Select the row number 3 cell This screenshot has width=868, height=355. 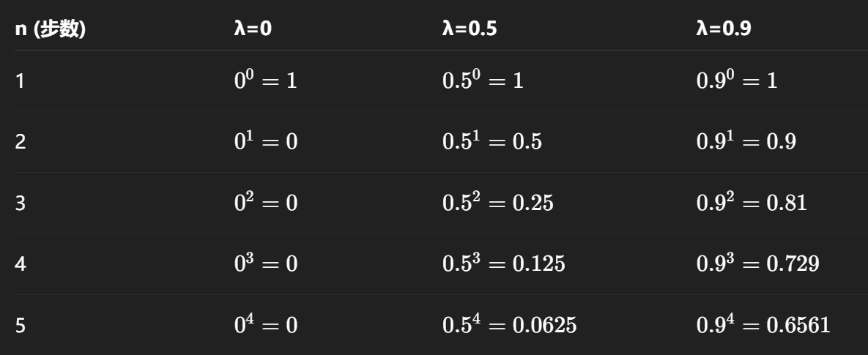click(x=20, y=203)
